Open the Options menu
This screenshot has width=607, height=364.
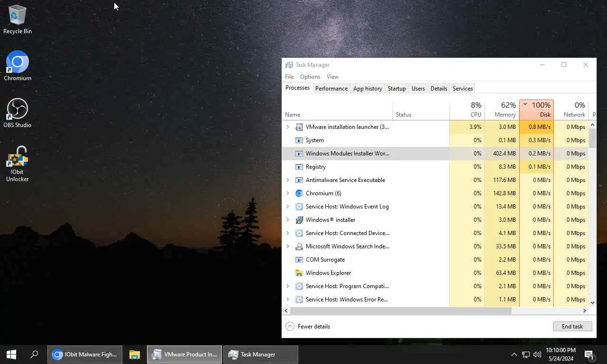pyautogui.click(x=310, y=77)
